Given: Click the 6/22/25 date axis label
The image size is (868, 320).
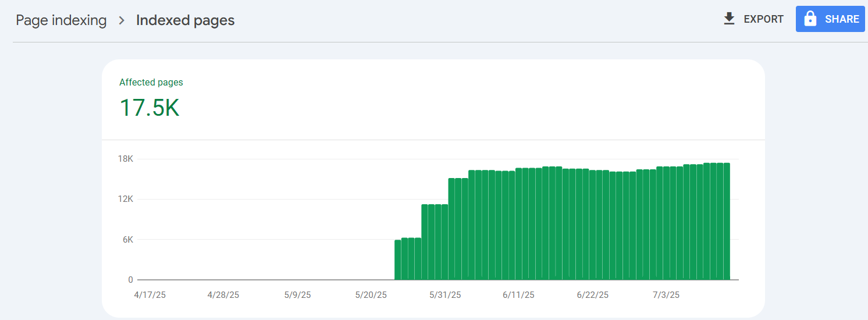Looking at the screenshot, I should [x=593, y=295].
